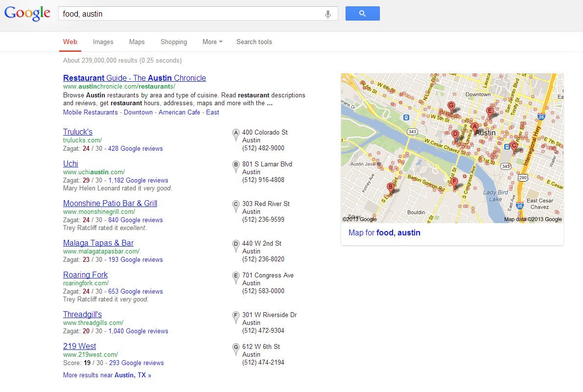Open the More dropdown menu
Image resolution: width=583 pixels, height=392 pixels.
[x=212, y=42]
